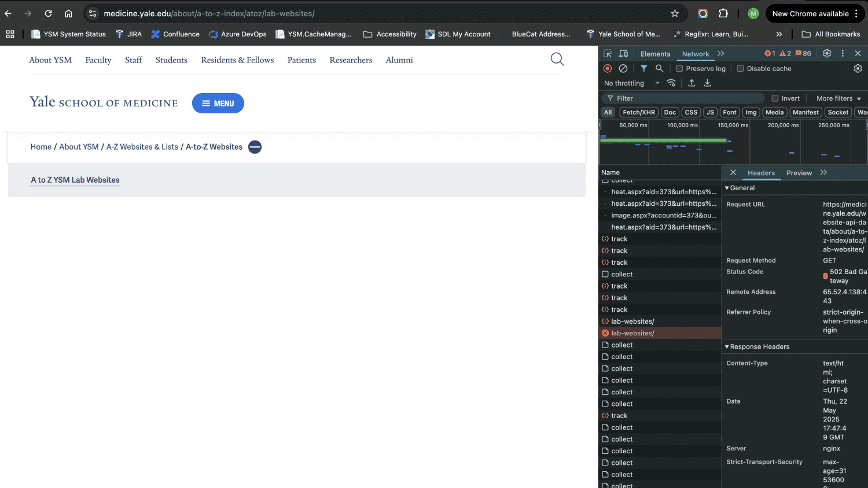868x488 pixels.
Task: Tick the Invert filter checkbox
Action: (775, 98)
